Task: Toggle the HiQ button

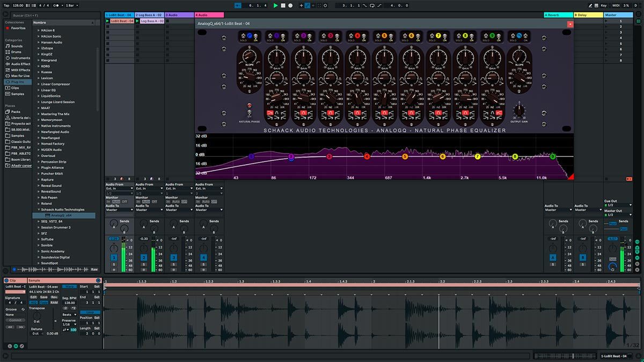Action: [33, 302]
